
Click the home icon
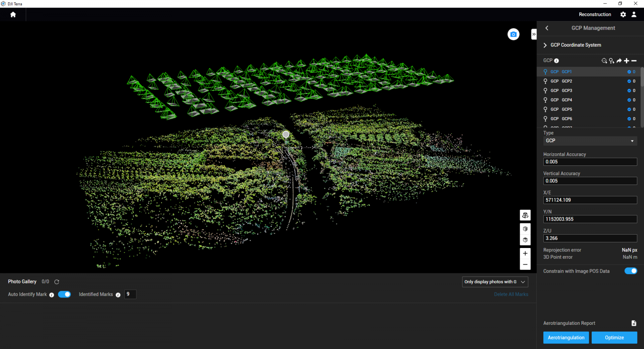13,14
